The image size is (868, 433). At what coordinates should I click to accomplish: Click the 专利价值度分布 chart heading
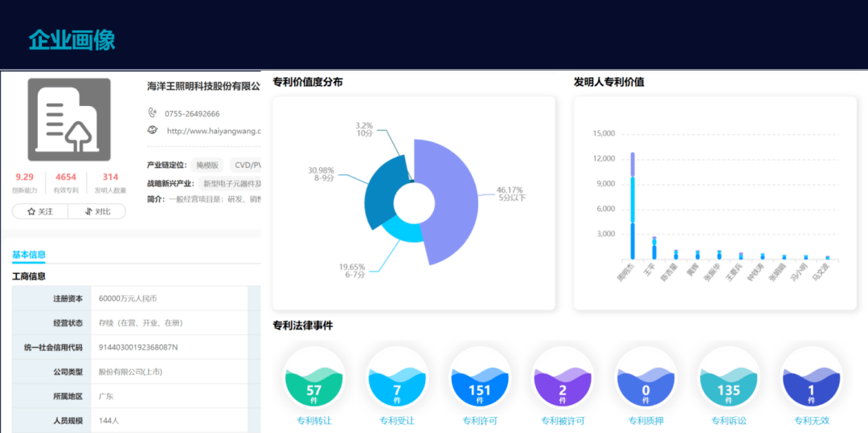308,83
